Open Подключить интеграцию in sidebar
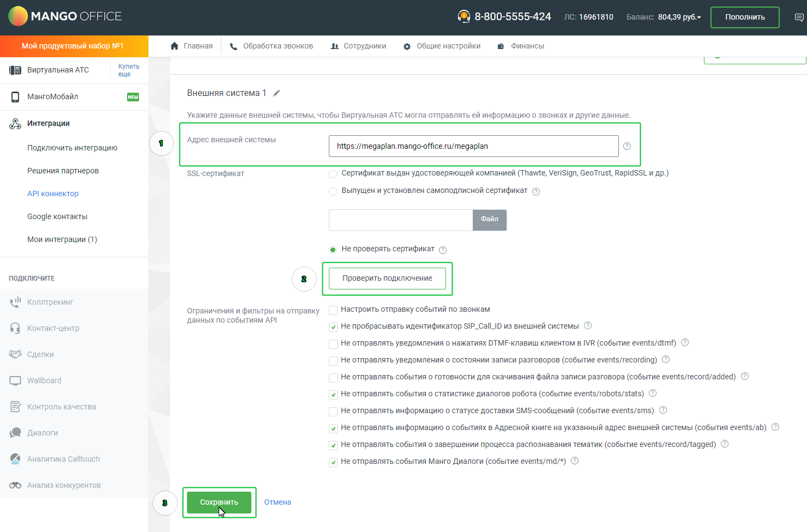807x532 pixels. coord(72,148)
